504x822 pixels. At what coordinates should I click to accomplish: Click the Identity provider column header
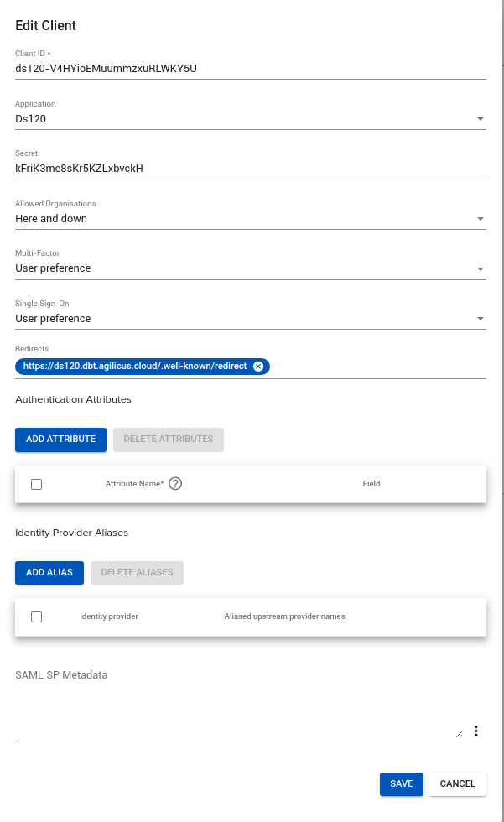click(109, 616)
